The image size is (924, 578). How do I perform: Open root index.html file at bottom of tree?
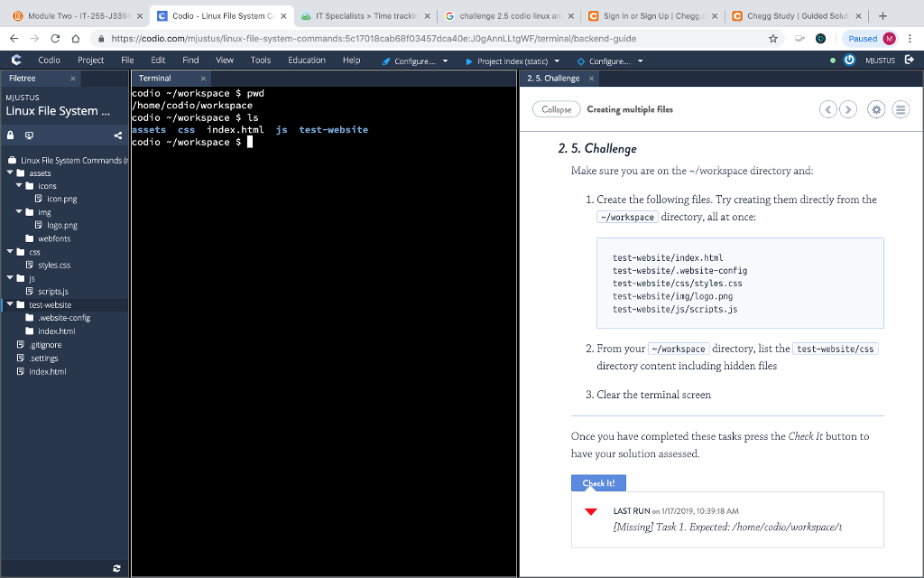pyautogui.click(x=47, y=371)
